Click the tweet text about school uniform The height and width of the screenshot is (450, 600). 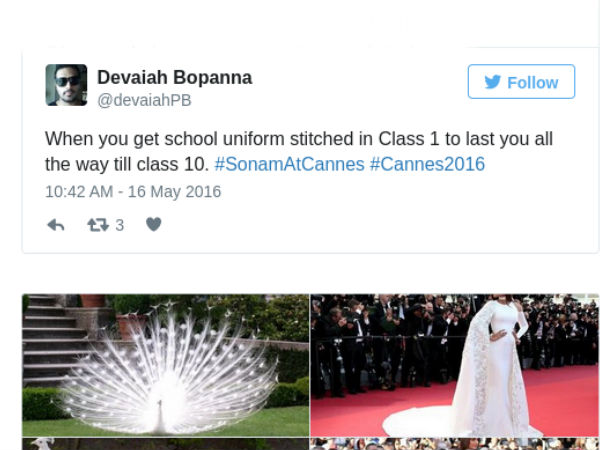(x=299, y=152)
